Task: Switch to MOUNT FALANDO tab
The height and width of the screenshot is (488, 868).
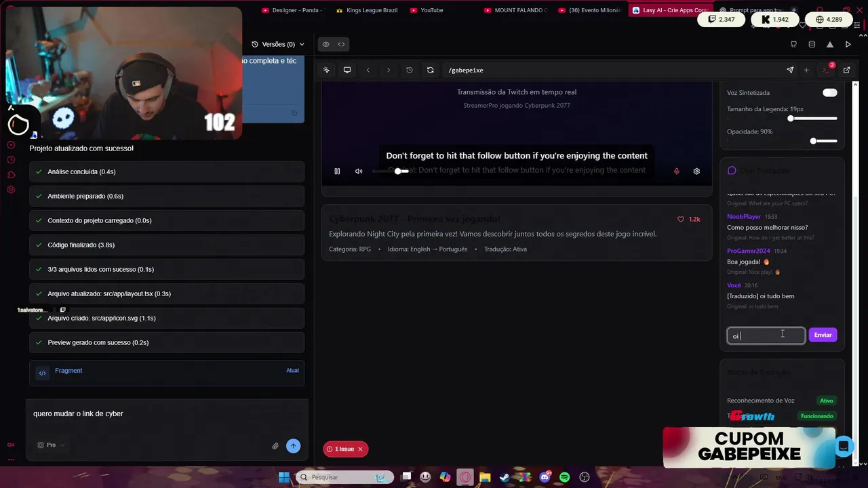Action: click(515, 10)
